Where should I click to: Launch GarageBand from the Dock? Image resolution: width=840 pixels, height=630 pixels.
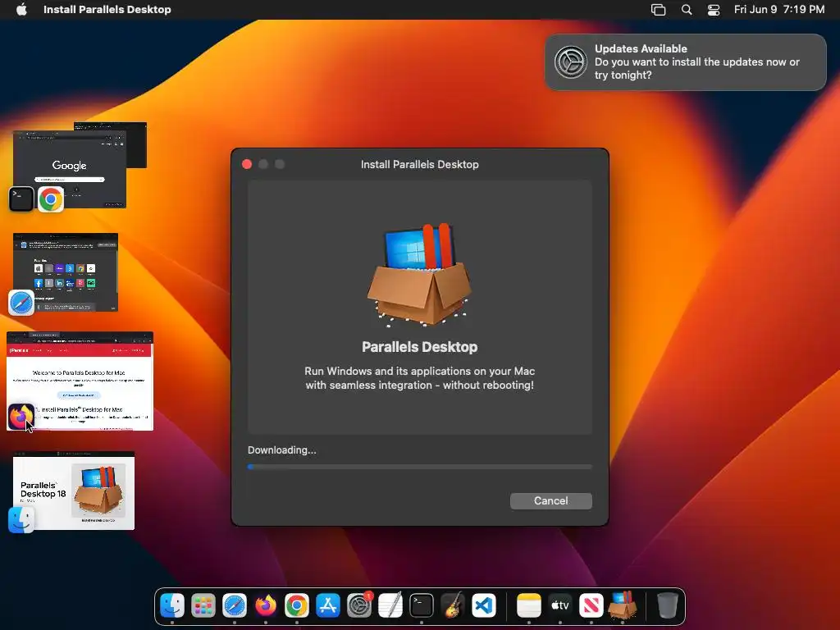(453, 606)
